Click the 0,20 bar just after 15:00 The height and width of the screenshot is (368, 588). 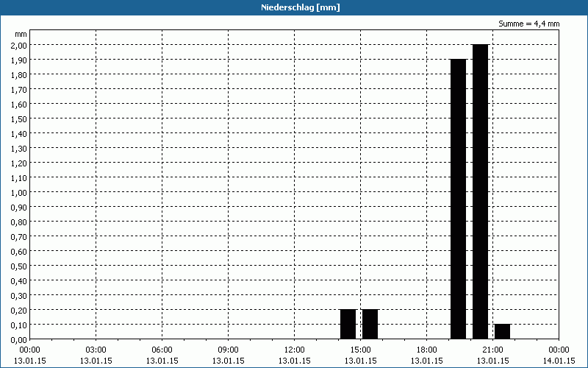coord(370,324)
